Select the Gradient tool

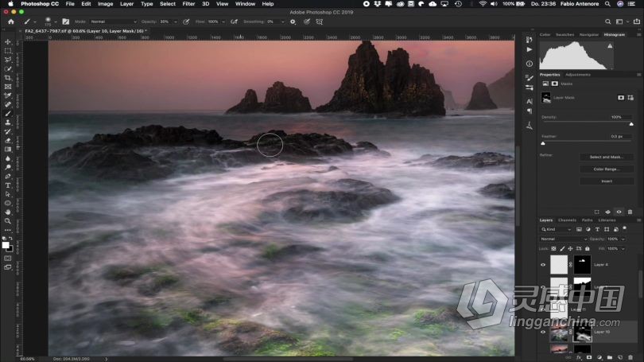(x=8, y=150)
